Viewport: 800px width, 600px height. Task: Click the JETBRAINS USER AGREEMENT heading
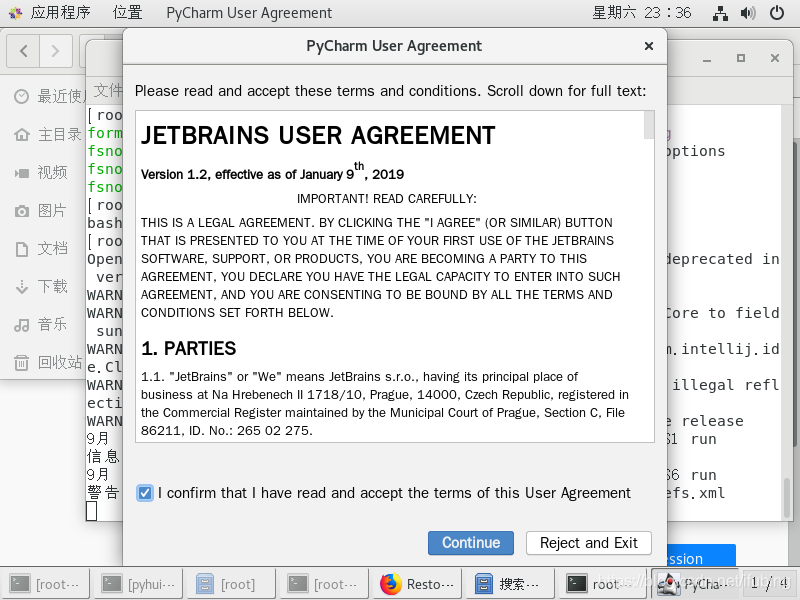coord(318,136)
